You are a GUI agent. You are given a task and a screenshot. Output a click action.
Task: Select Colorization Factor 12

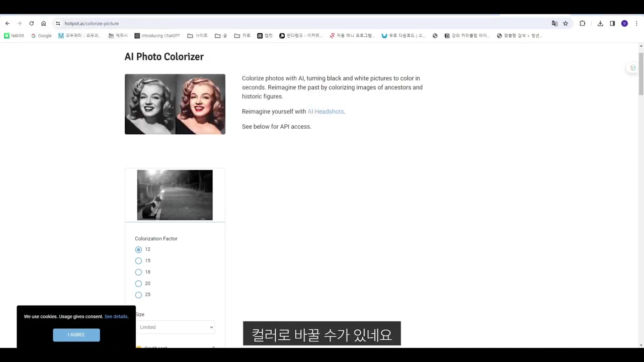click(x=138, y=249)
